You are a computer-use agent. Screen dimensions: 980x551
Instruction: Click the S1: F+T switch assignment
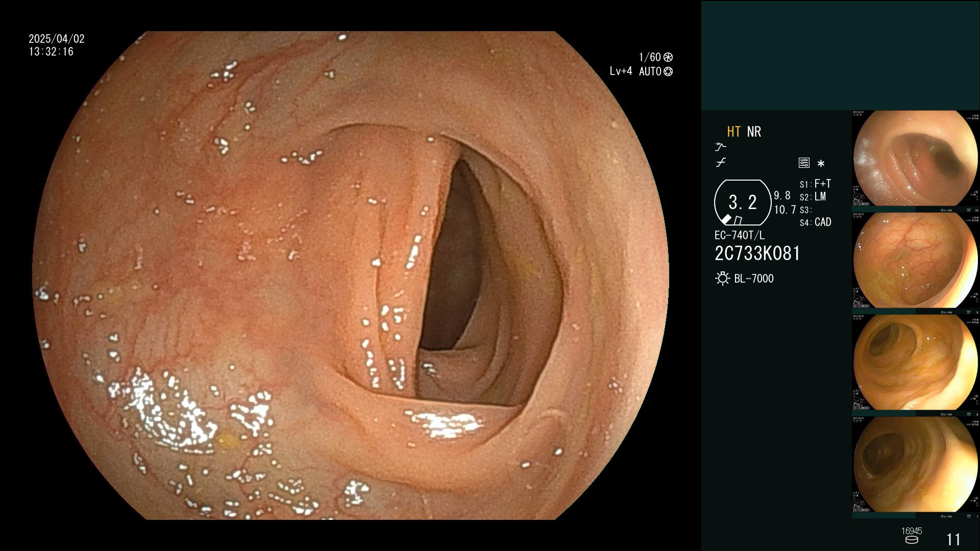click(x=815, y=184)
